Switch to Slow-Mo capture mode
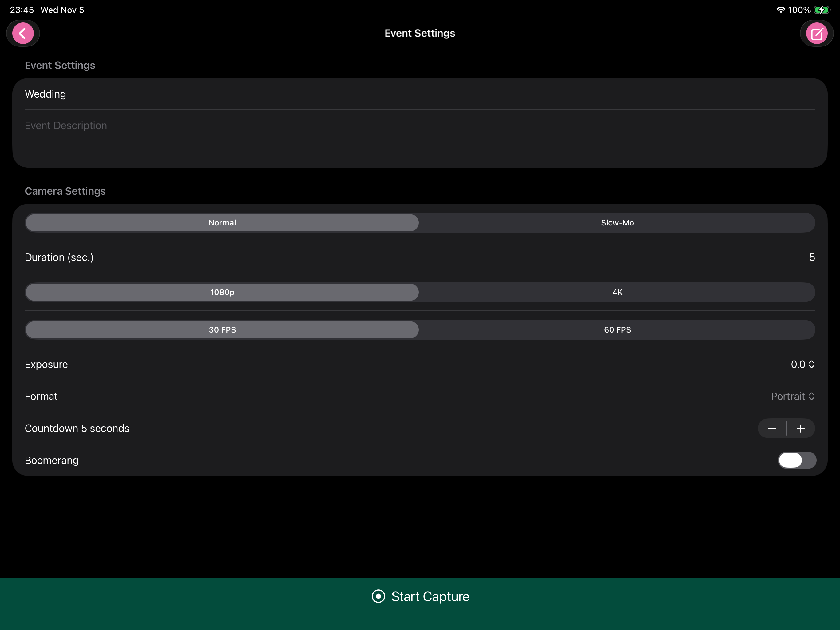 tap(617, 223)
